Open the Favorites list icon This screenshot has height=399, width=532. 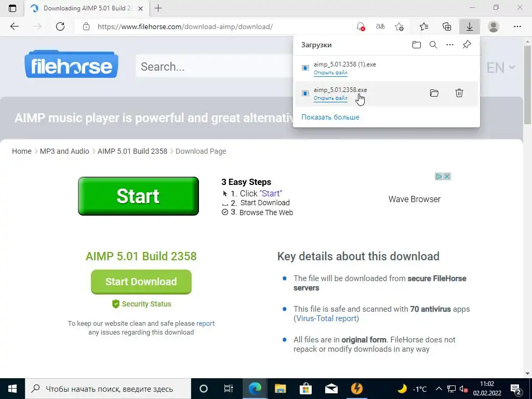(x=424, y=26)
